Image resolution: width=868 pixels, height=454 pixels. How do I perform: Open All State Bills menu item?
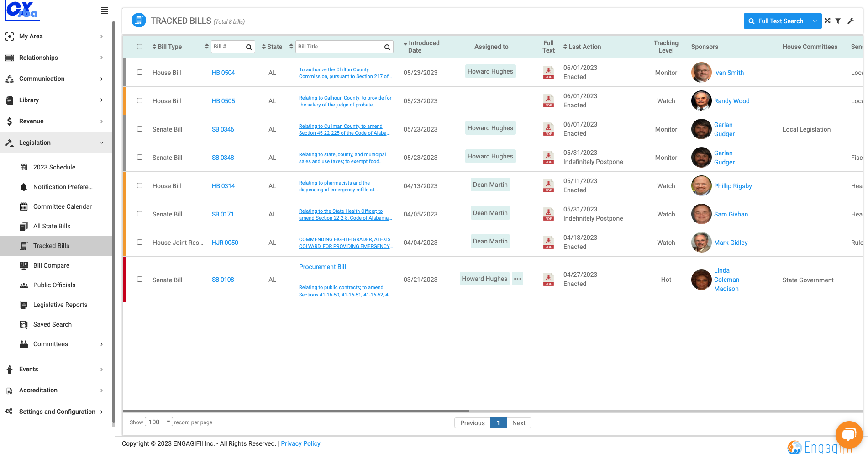point(52,226)
